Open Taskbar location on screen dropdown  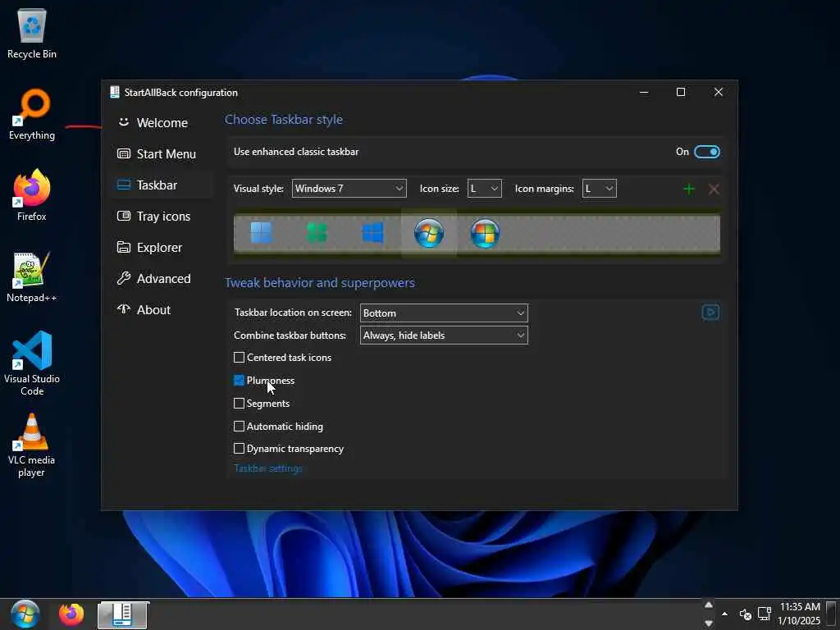[444, 313]
